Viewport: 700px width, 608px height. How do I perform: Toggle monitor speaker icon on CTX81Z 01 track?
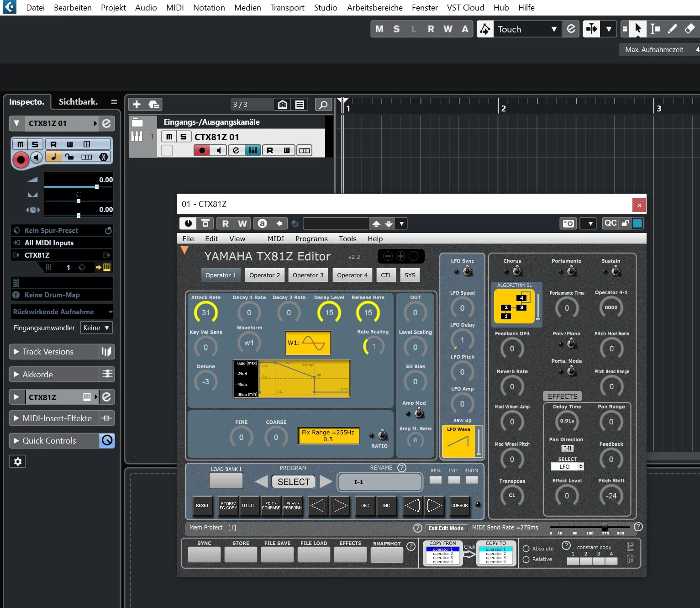pos(219,150)
